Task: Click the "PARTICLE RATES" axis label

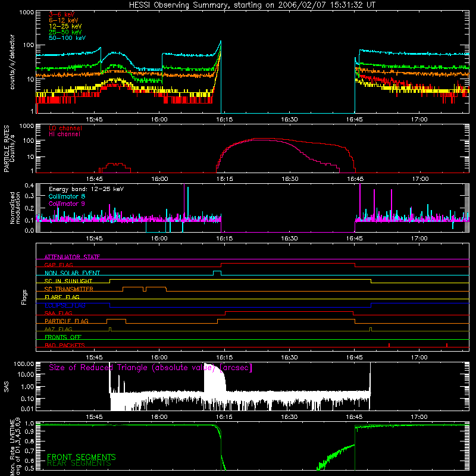Action: pos(7,149)
